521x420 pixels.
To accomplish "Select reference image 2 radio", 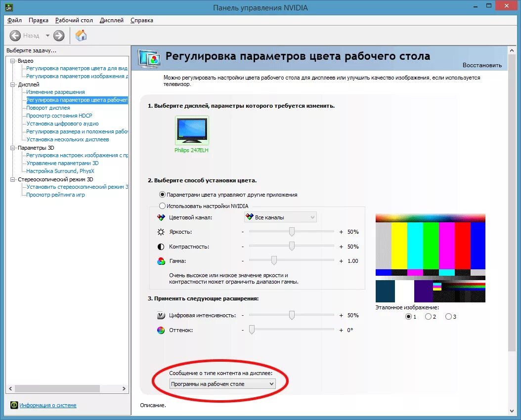I will click(x=428, y=317).
